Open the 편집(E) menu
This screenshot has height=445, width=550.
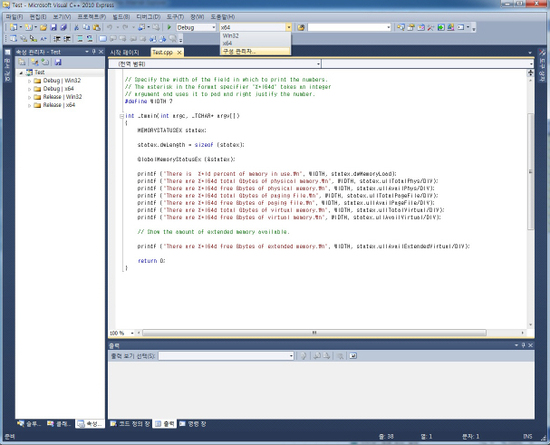click(38, 17)
